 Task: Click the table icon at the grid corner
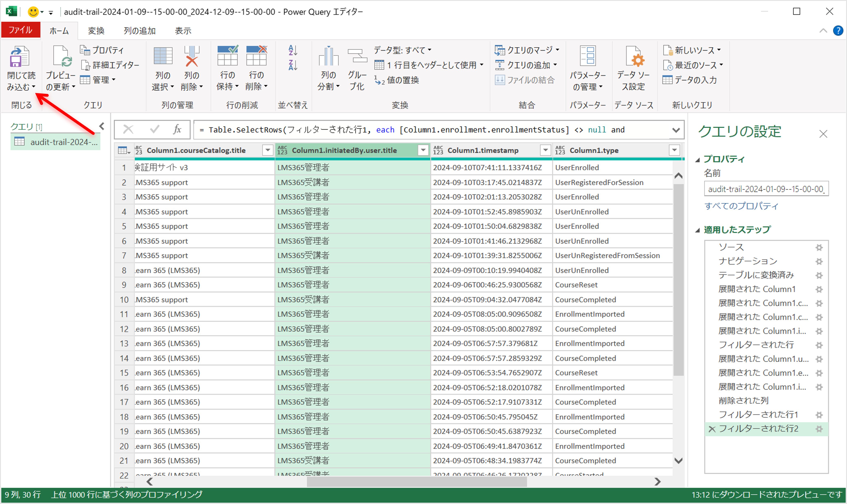[x=124, y=150]
